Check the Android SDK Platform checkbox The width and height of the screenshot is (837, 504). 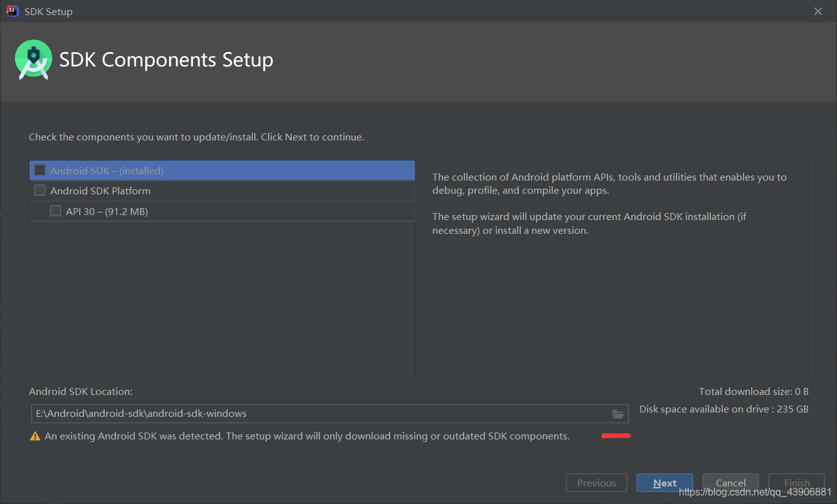[x=40, y=191]
